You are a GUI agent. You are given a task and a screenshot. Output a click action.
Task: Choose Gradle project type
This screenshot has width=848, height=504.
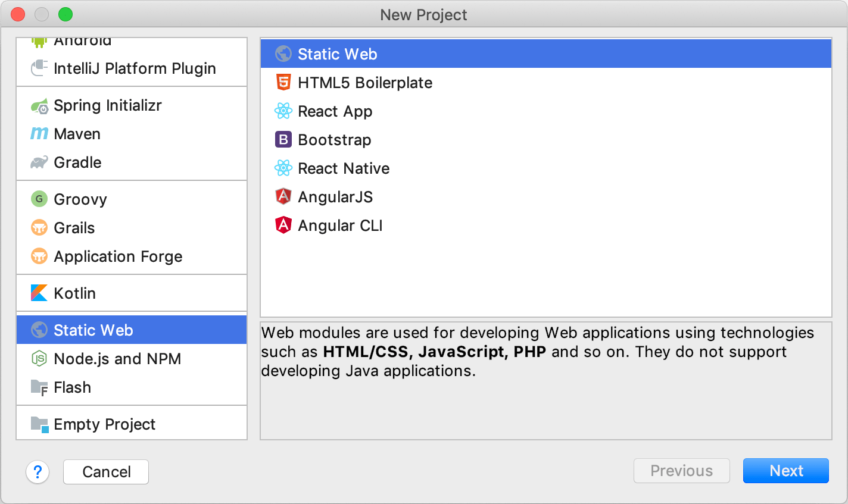tap(132, 162)
